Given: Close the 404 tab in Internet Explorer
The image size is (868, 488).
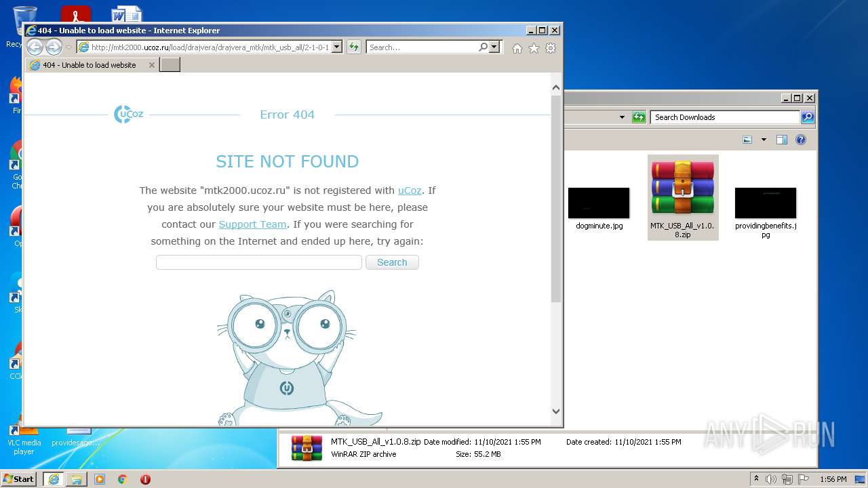Looking at the screenshot, I should (x=152, y=65).
